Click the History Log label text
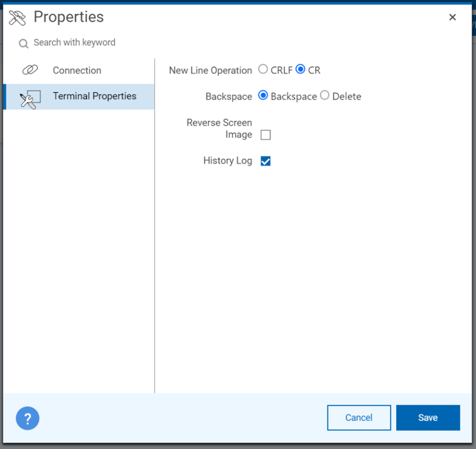This screenshot has width=476, height=449. point(228,161)
